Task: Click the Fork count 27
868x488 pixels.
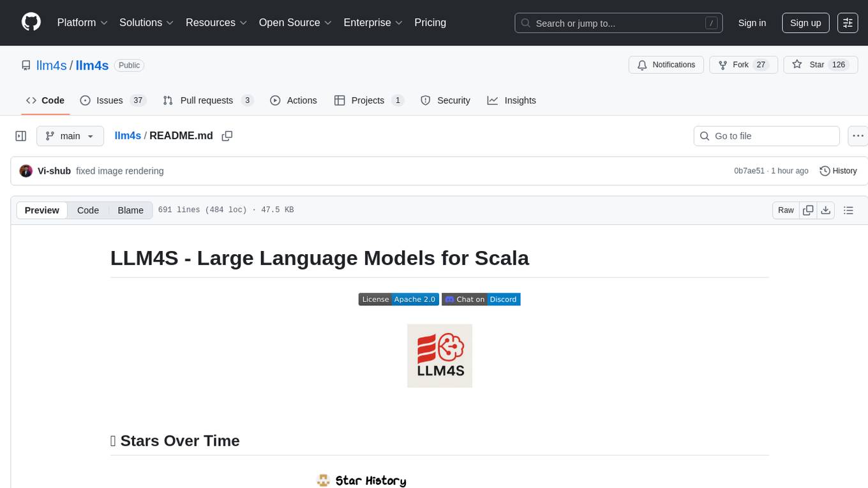Action: tap(761, 65)
